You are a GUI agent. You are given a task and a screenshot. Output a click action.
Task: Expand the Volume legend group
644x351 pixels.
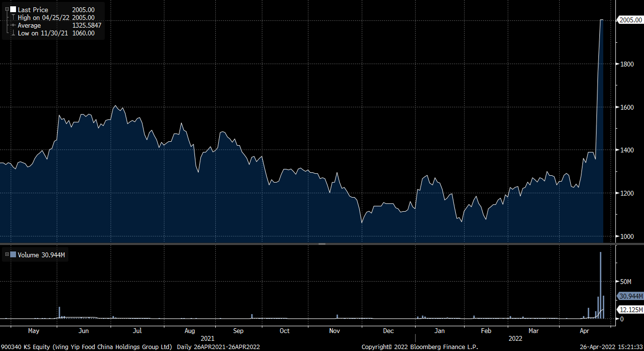(7, 254)
